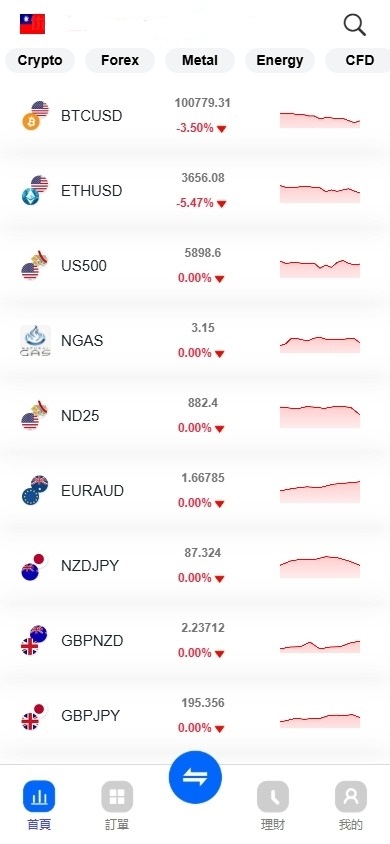This screenshot has width=390, height=844.
Task: Select the CFD category tab
Action: tap(358, 60)
